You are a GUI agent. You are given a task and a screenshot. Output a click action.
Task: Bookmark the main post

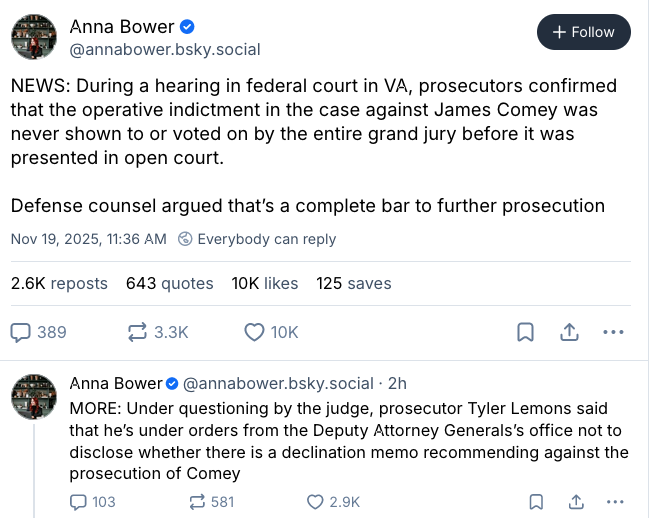click(525, 332)
